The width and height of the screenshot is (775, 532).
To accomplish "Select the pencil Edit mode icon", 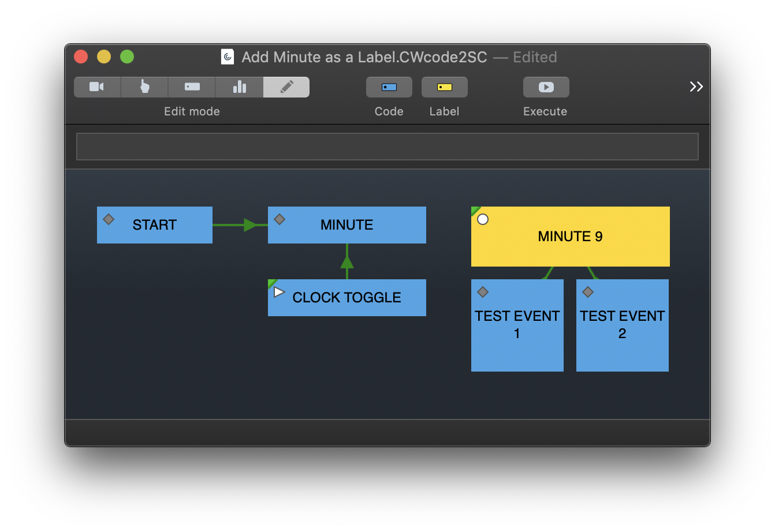I will (286, 87).
